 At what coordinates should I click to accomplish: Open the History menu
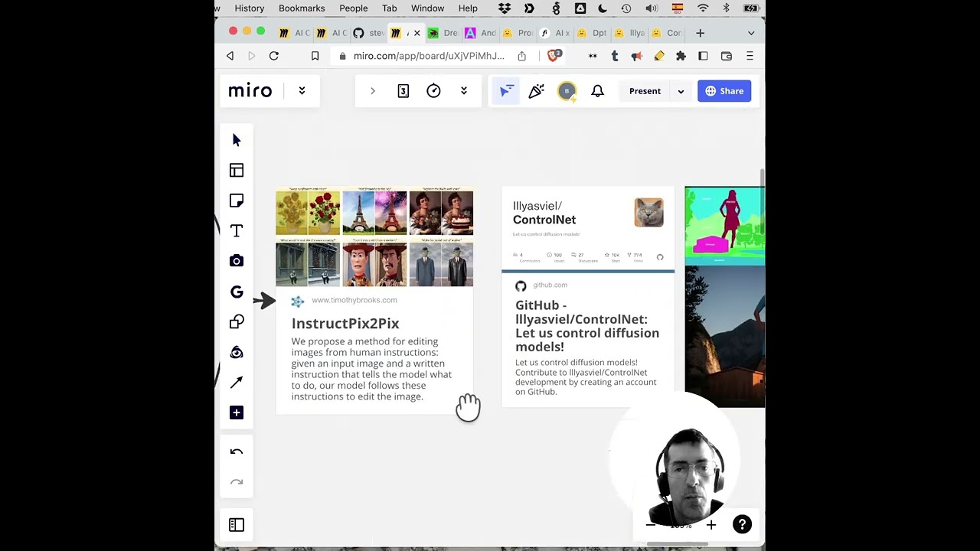point(250,8)
